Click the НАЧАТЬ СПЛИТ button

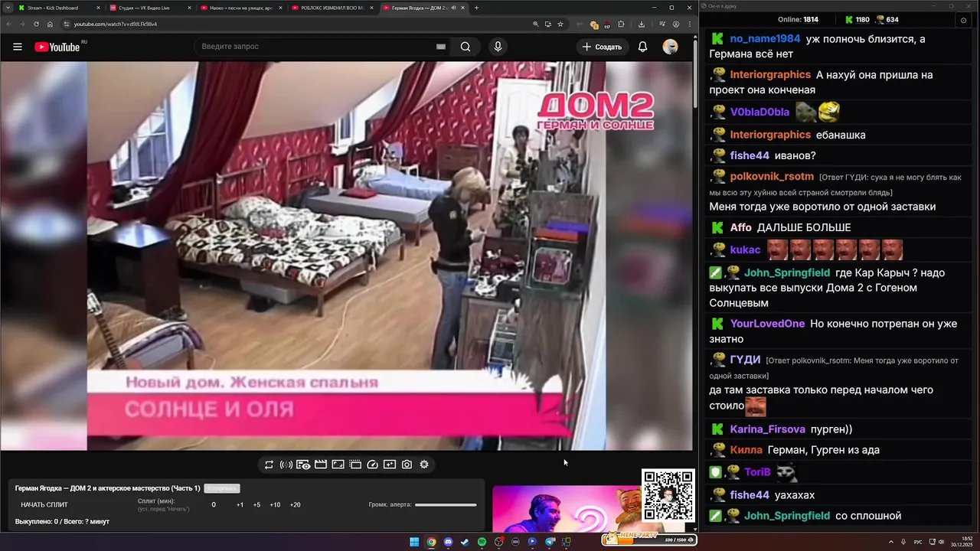[44, 505]
